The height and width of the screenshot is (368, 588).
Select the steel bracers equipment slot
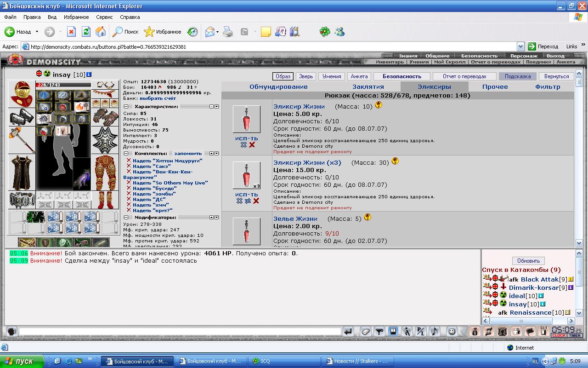(22, 117)
